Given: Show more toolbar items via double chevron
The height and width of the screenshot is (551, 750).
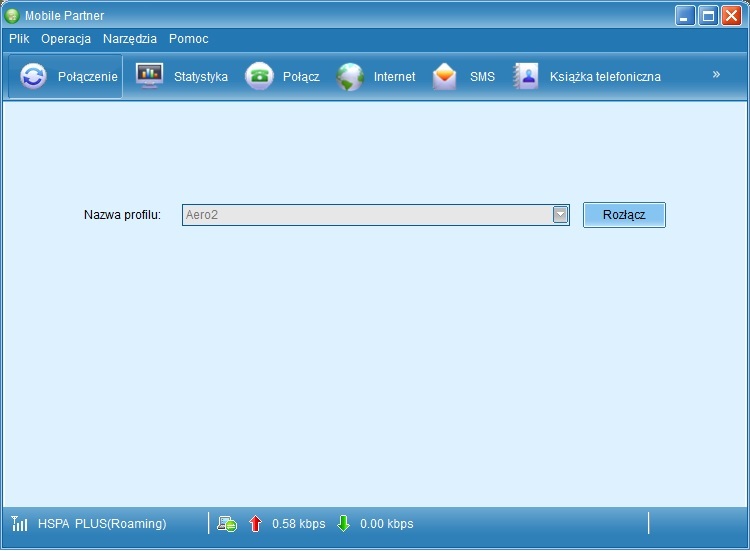Looking at the screenshot, I should coord(716,74).
